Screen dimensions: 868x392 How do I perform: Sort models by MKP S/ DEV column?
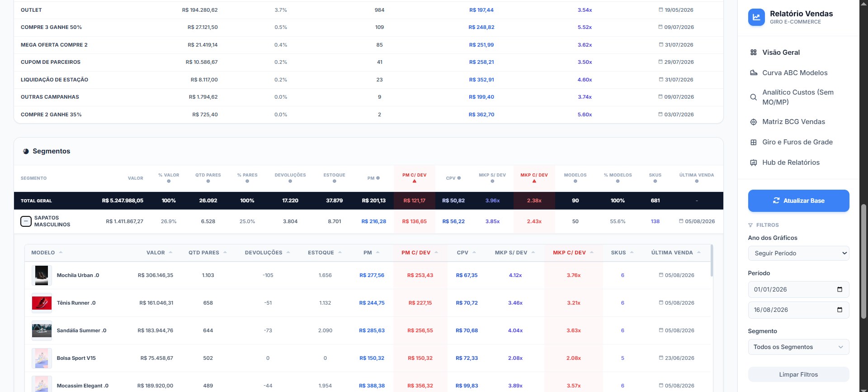pos(514,253)
